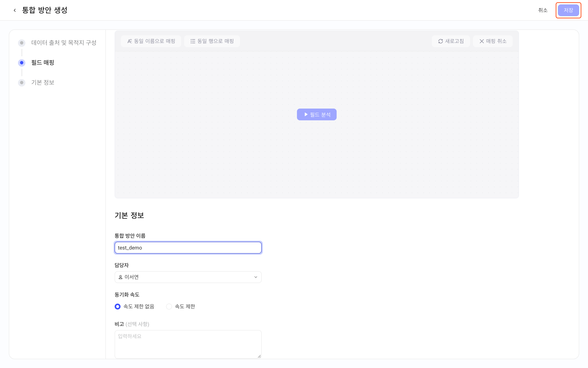Screen dimensions: 588x368
Task: Jump to the 기본 정보 step
Action: 43,82
